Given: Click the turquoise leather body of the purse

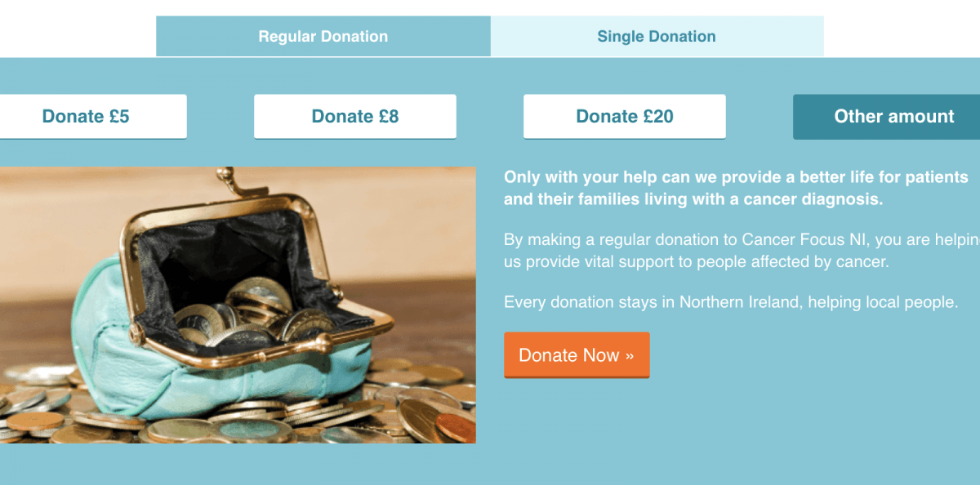Looking at the screenshot, I should point(122,343).
